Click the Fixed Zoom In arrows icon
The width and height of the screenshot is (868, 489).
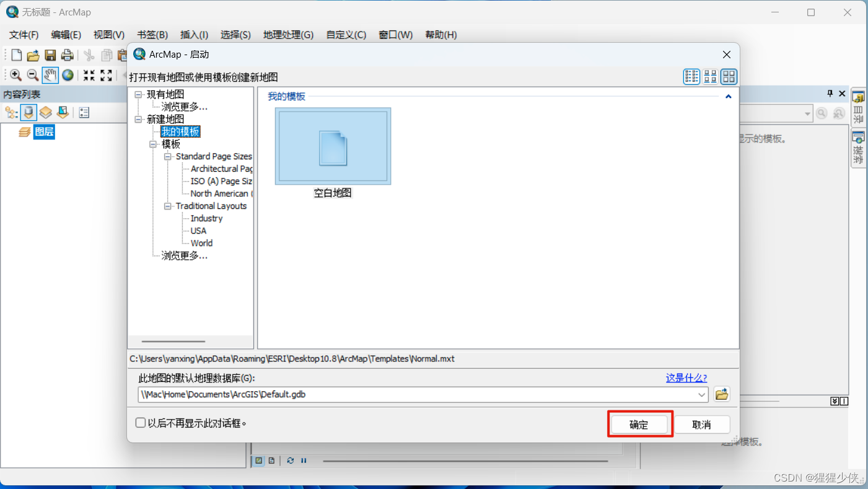(x=89, y=75)
